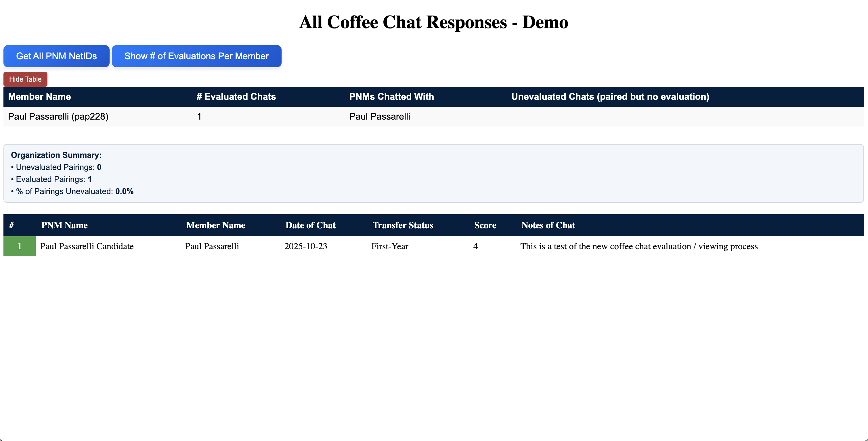Click the Organization Summary heading

56,155
